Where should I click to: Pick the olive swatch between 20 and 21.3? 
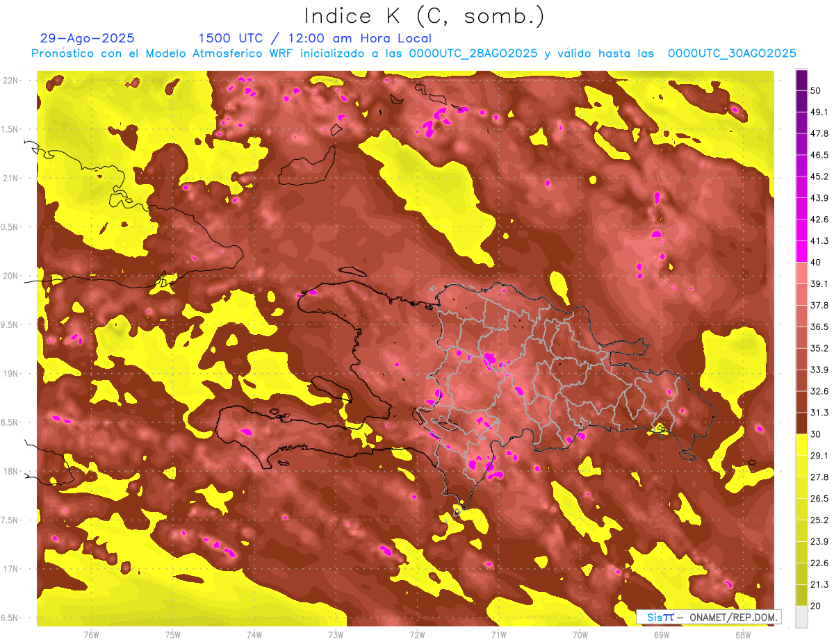pos(801,595)
